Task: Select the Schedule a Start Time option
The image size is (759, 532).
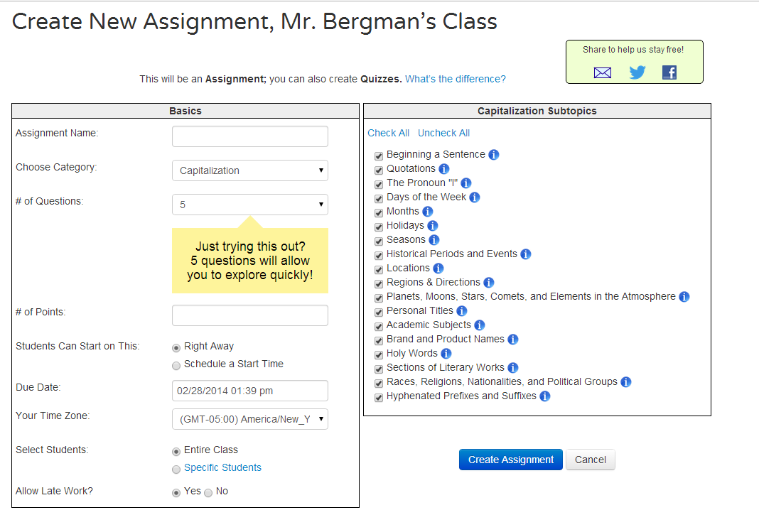Action: tap(176, 366)
